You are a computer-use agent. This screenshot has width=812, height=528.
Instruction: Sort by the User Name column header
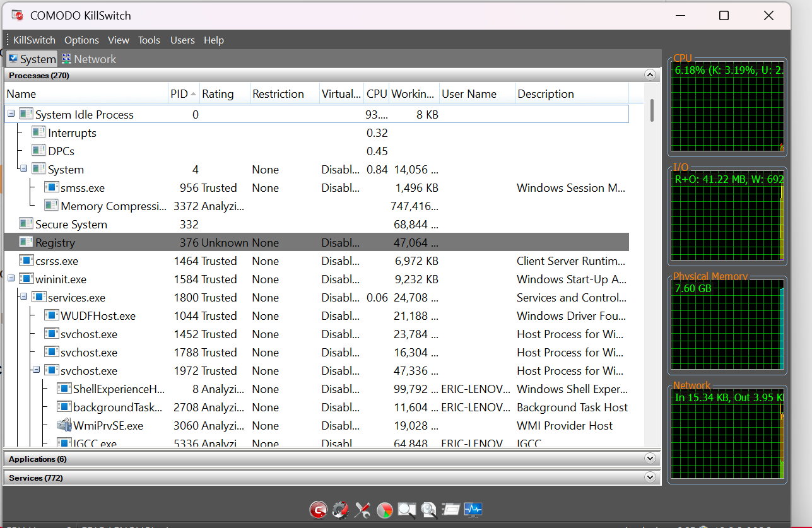[x=478, y=94]
